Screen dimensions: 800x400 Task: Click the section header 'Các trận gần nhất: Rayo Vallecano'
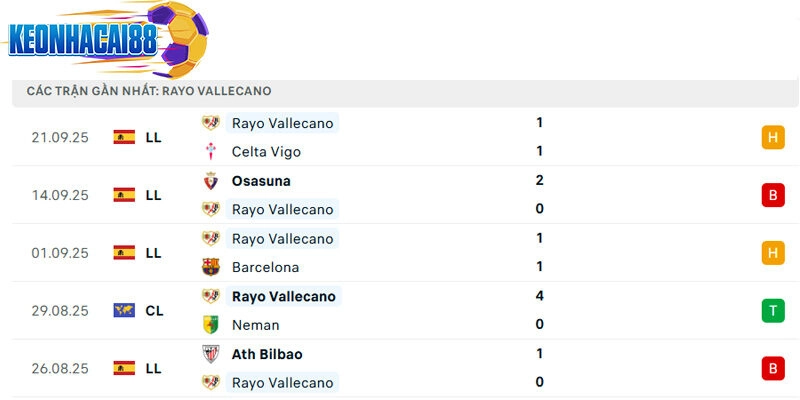[x=150, y=91]
